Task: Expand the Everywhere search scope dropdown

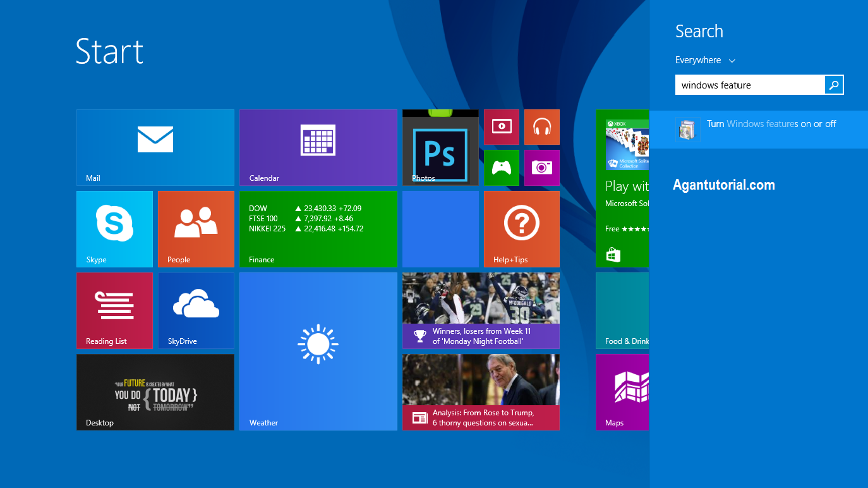Action: click(x=706, y=60)
